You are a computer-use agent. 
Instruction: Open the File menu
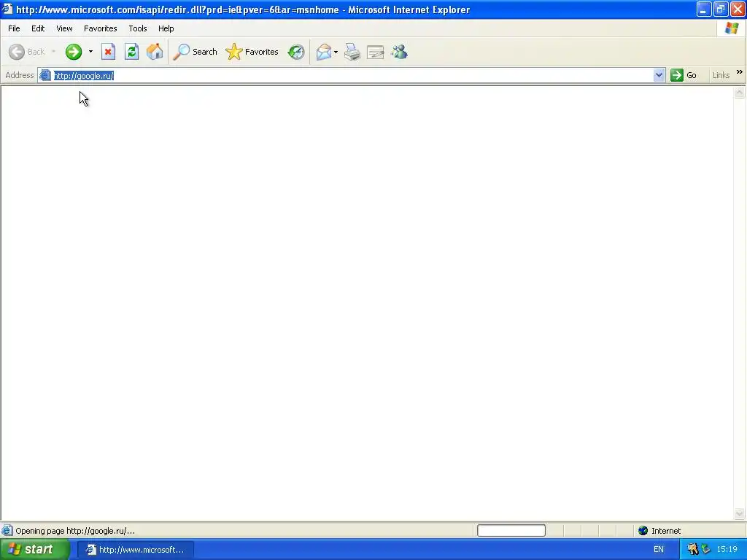[x=14, y=28]
